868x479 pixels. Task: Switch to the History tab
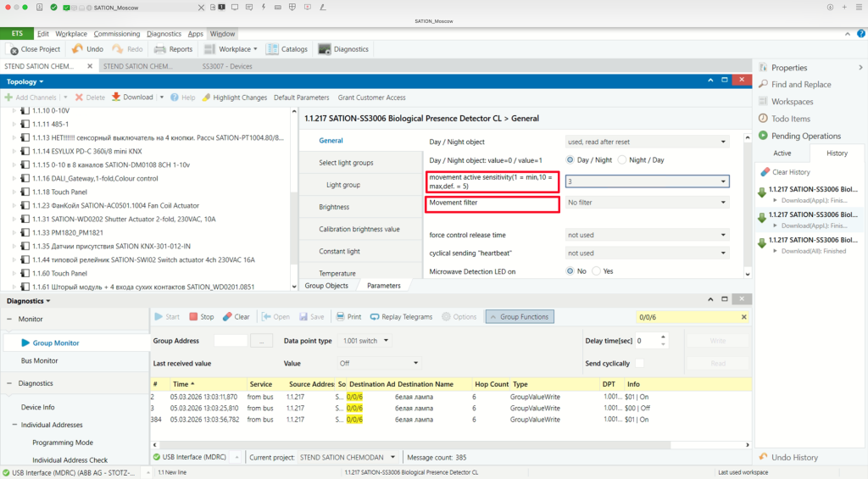[837, 153]
